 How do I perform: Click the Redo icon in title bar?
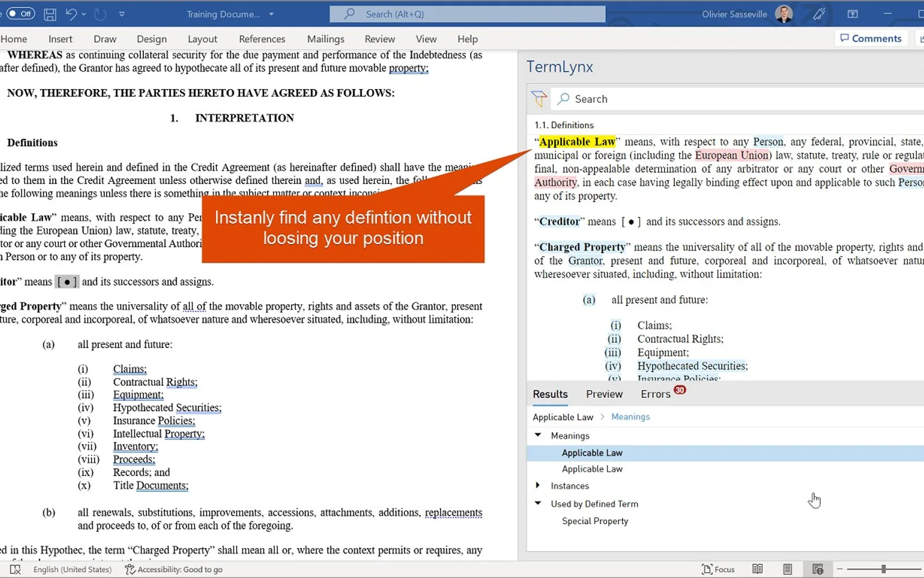coord(100,14)
